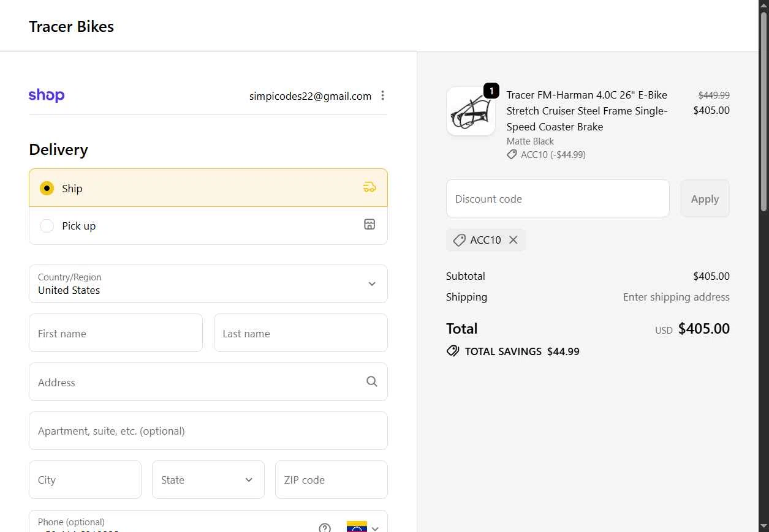Click the Matte Black variant text
This screenshot has width=769, height=532.
(530, 141)
